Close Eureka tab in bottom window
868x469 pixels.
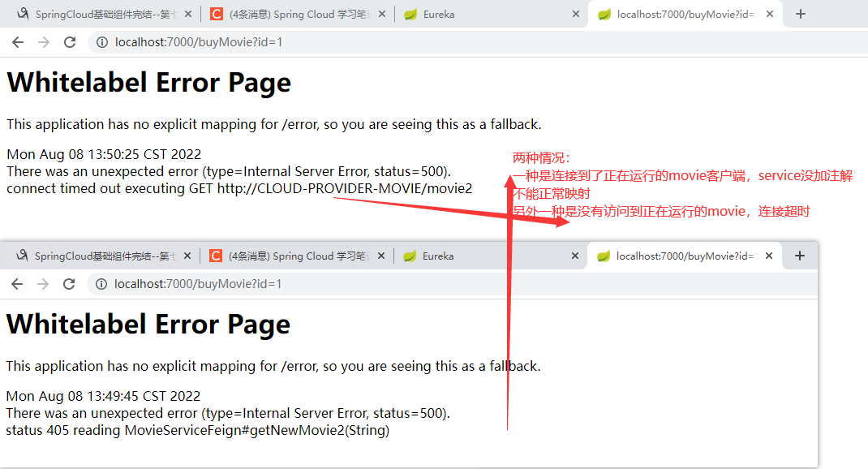click(574, 256)
